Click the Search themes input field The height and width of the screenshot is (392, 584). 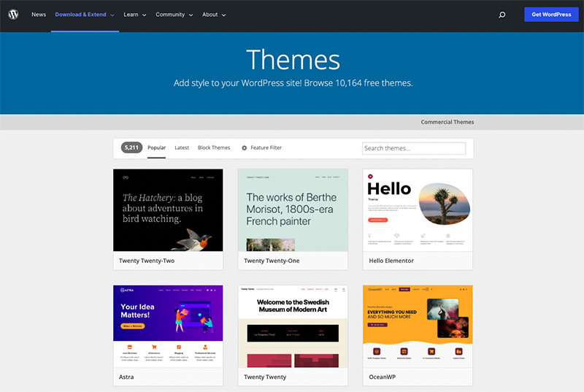tap(413, 148)
